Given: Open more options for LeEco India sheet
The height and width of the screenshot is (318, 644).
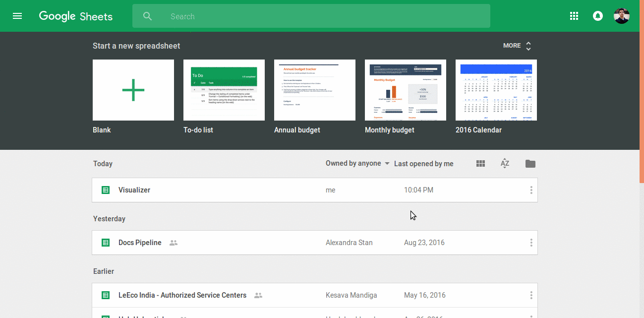Looking at the screenshot, I should pyautogui.click(x=531, y=295).
